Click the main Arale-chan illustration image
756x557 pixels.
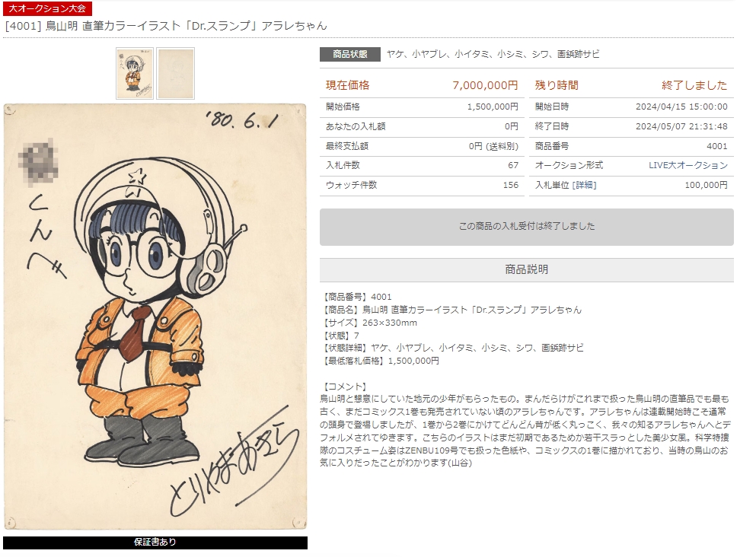pyautogui.click(x=155, y=317)
